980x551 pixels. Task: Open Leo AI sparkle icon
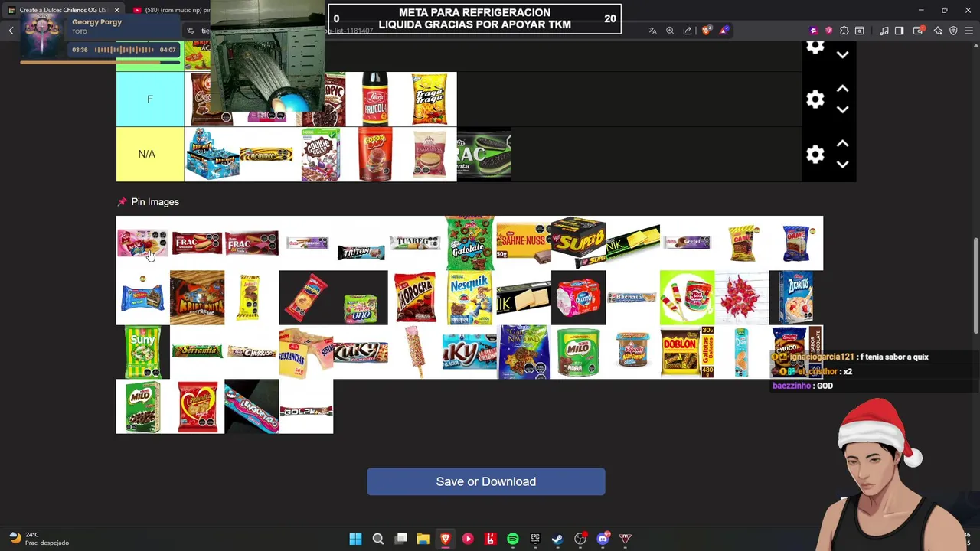938,31
